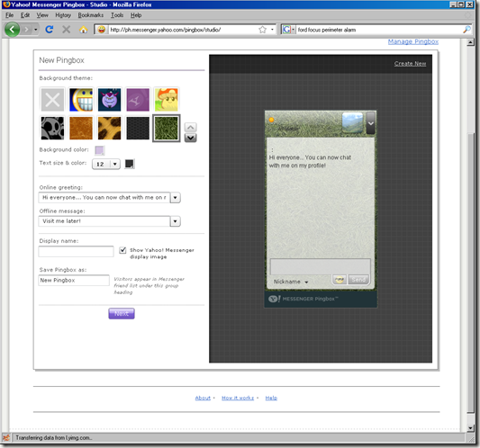Choose the orange rust texture theme
Screen dimensions: 480x448
(x=81, y=128)
